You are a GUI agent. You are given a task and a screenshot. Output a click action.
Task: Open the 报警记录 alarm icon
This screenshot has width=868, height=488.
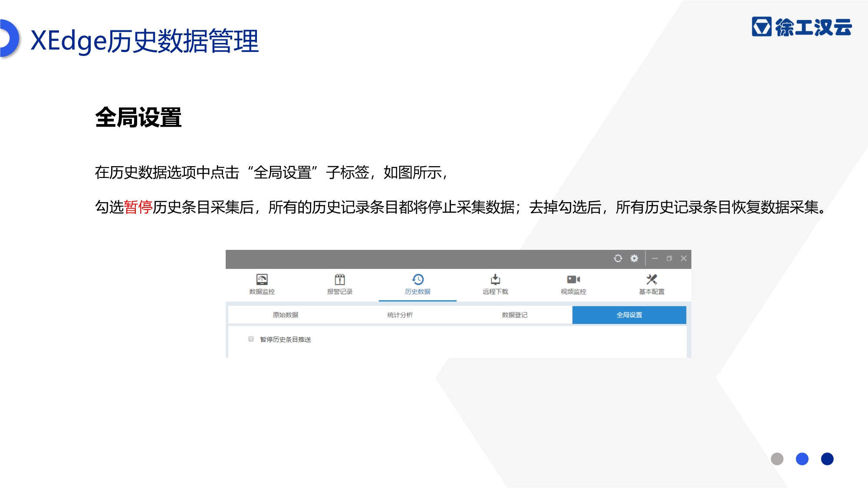[x=340, y=279]
